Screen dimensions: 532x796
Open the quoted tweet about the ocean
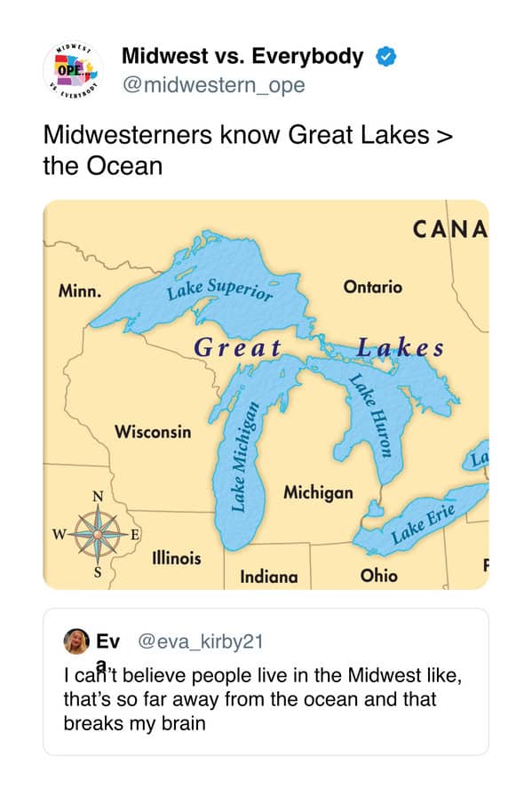point(266,681)
